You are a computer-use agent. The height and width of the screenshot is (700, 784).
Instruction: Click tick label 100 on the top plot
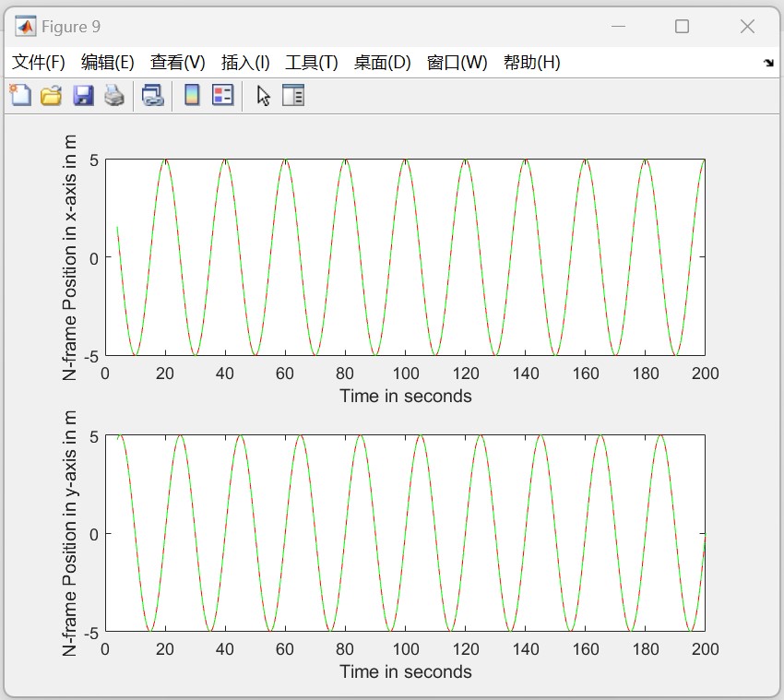406,374
